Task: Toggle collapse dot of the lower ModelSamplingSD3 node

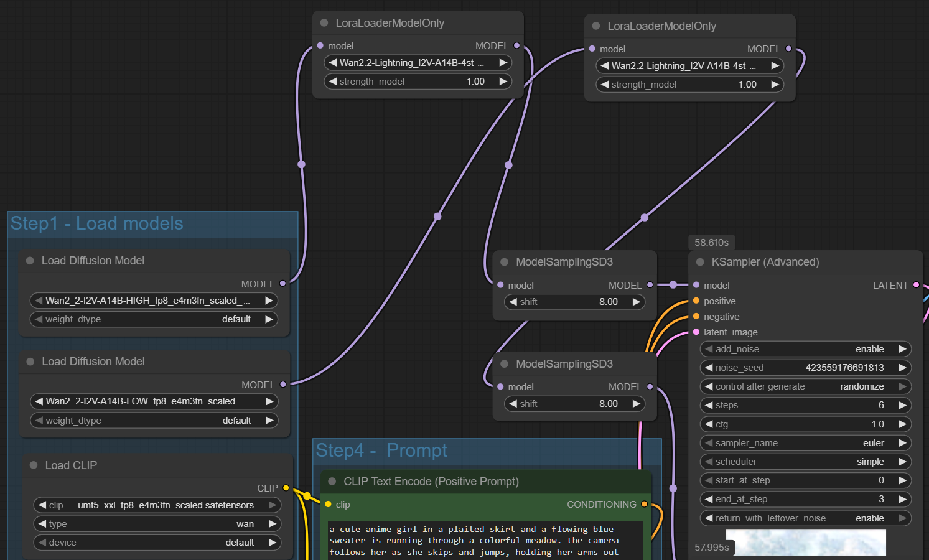Action: click(505, 364)
